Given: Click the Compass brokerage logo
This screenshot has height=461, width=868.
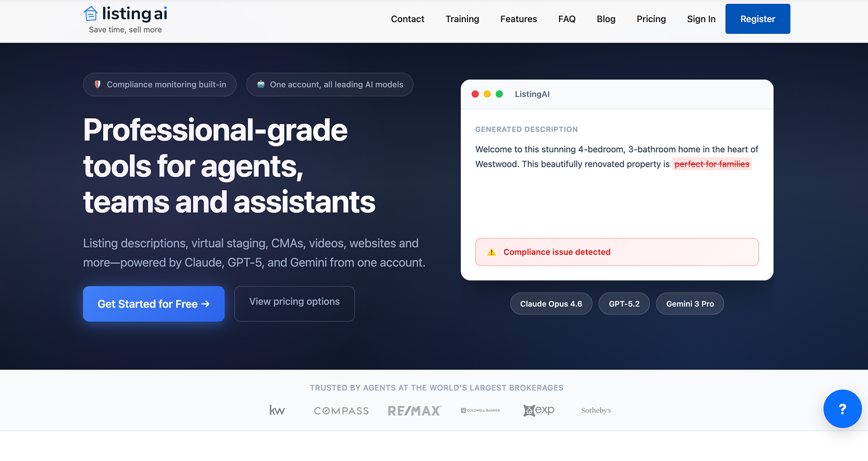Looking at the screenshot, I should 342,411.
